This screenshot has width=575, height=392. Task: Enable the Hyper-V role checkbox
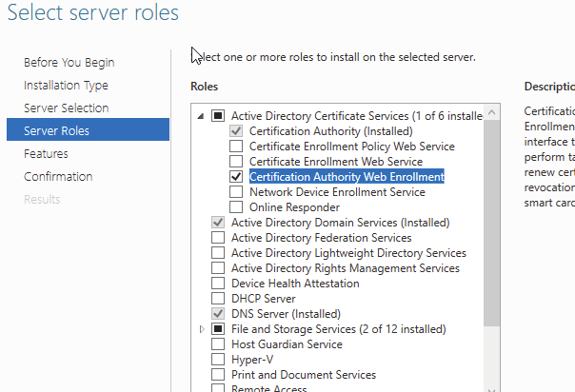(x=218, y=360)
